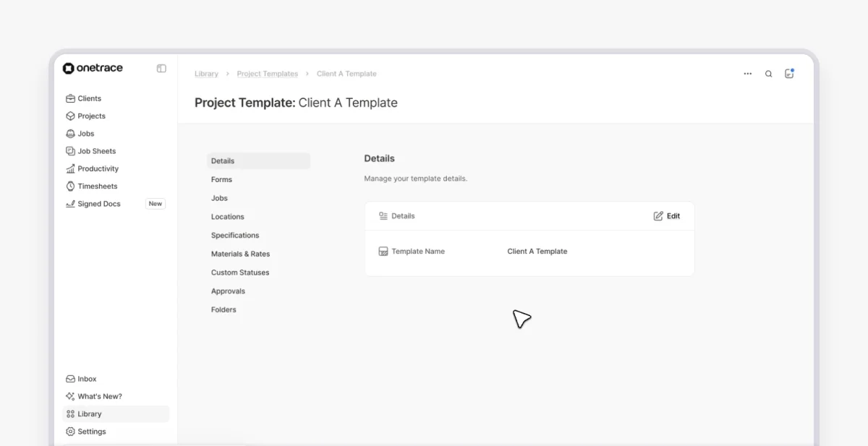Open Projects from the sidebar cube icon
The height and width of the screenshot is (446, 868).
70,116
